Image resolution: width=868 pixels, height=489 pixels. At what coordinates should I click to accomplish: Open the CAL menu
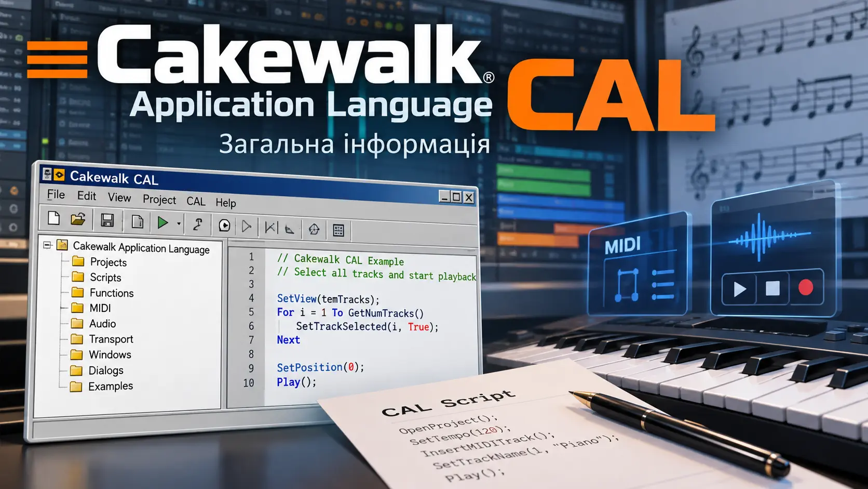[196, 201]
